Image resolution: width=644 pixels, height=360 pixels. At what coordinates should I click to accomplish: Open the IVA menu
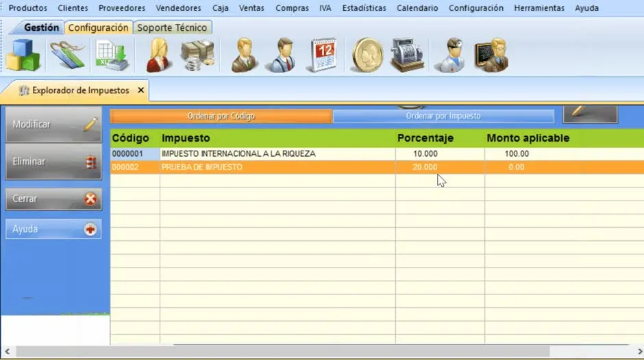pos(325,8)
